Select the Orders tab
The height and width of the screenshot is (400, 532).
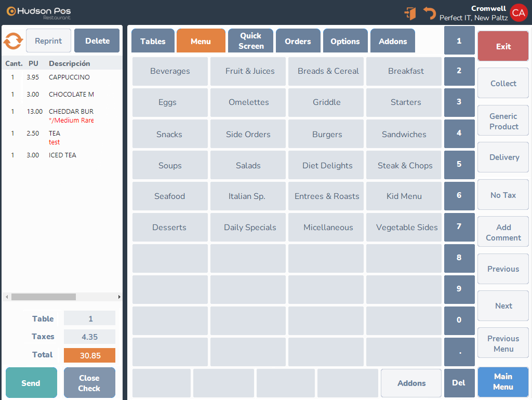(x=298, y=41)
